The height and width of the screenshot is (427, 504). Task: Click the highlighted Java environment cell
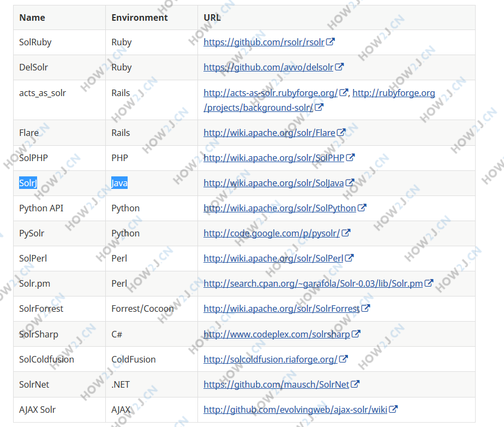[x=152, y=183]
